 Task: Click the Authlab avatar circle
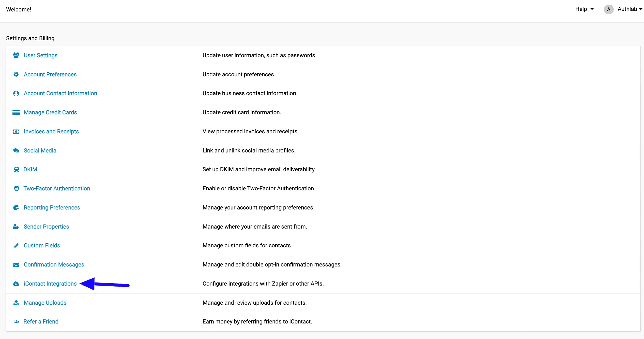(x=608, y=9)
